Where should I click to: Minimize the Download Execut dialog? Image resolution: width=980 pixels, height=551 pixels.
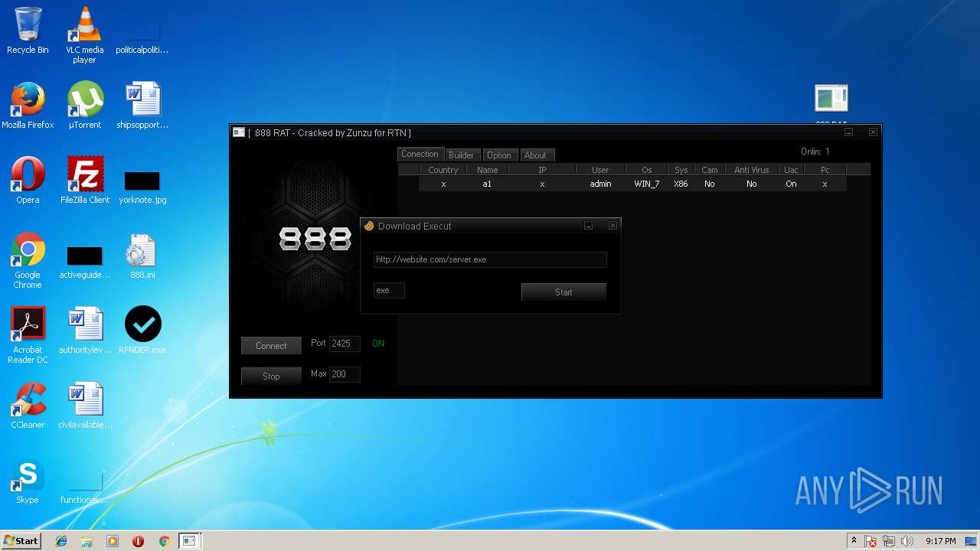click(x=588, y=226)
